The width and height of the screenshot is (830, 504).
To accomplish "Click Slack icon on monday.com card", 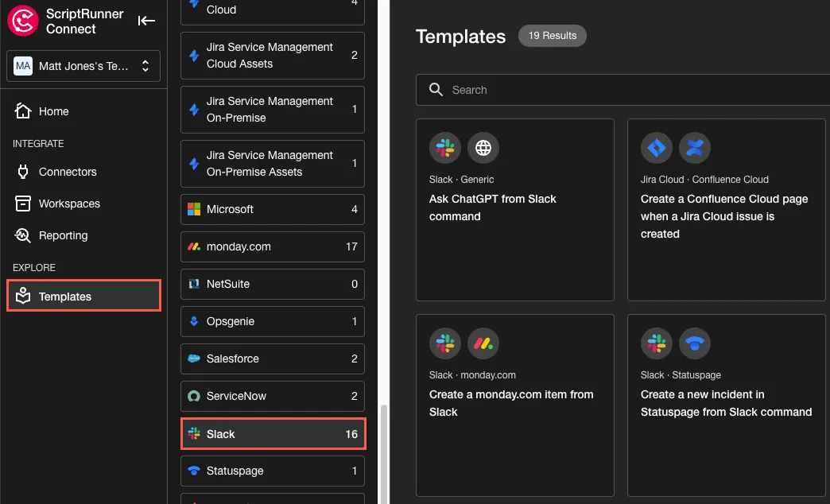I will 444,343.
